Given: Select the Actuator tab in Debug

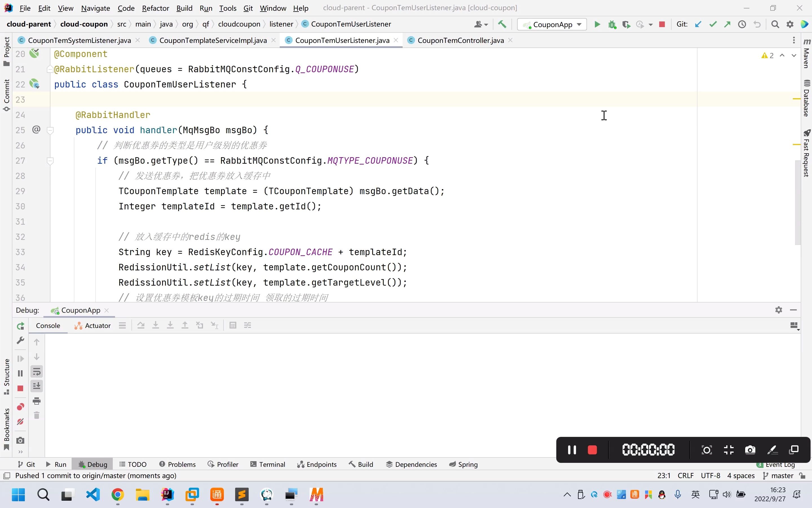Looking at the screenshot, I should (92, 326).
